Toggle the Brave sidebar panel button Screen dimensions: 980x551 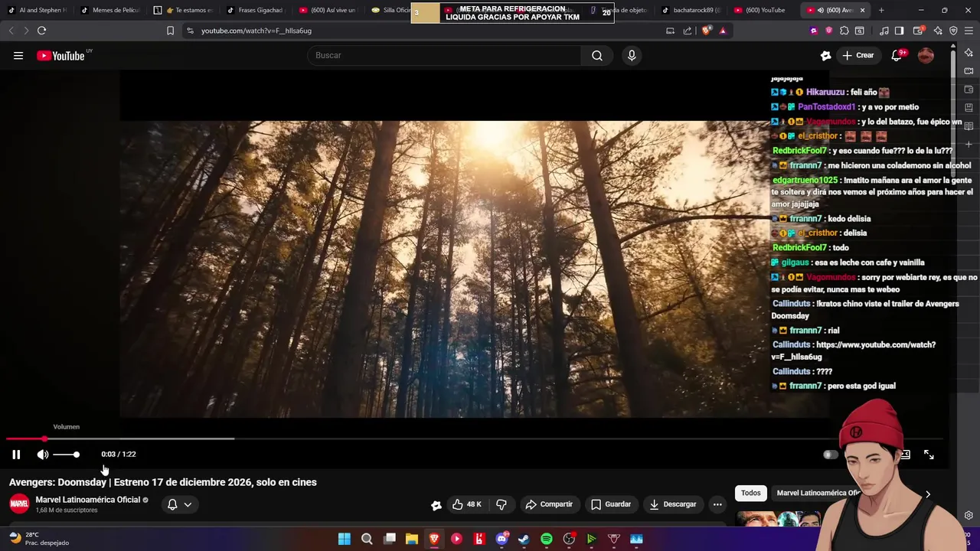[x=900, y=31]
